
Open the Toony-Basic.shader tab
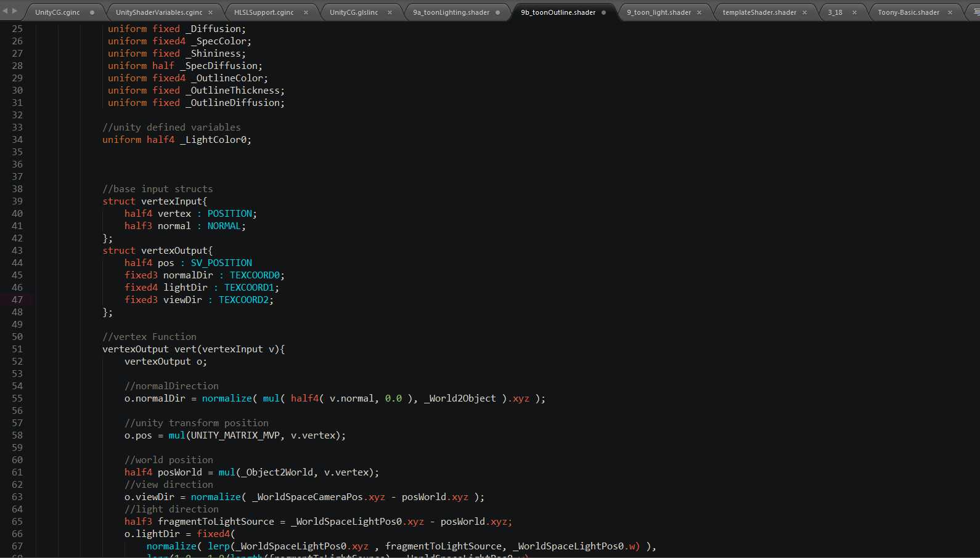tap(909, 12)
